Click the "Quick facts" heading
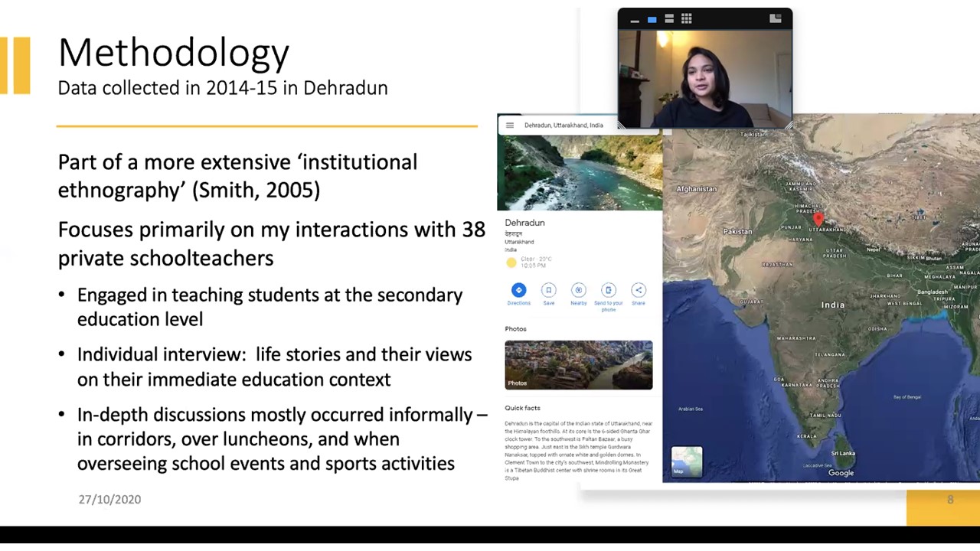 [x=522, y=409]
